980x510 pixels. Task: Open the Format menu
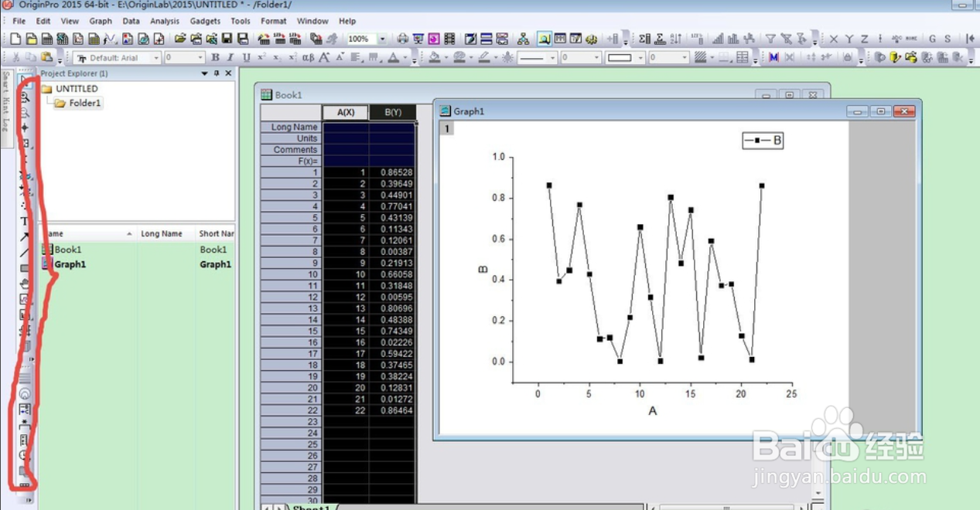(x=273, y=21)
